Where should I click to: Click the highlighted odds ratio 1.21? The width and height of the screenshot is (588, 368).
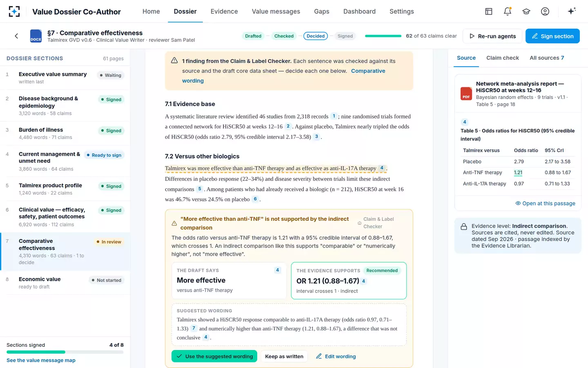click(518, 173)
